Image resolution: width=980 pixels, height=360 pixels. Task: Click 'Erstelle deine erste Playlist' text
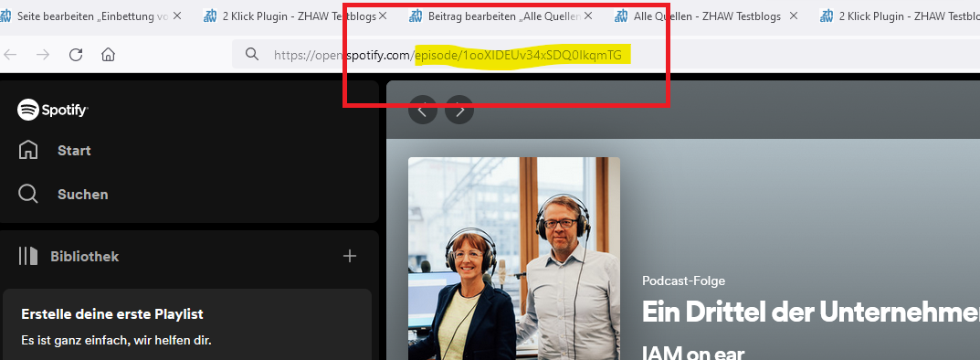pyautogui.click(x=112, y=314)
